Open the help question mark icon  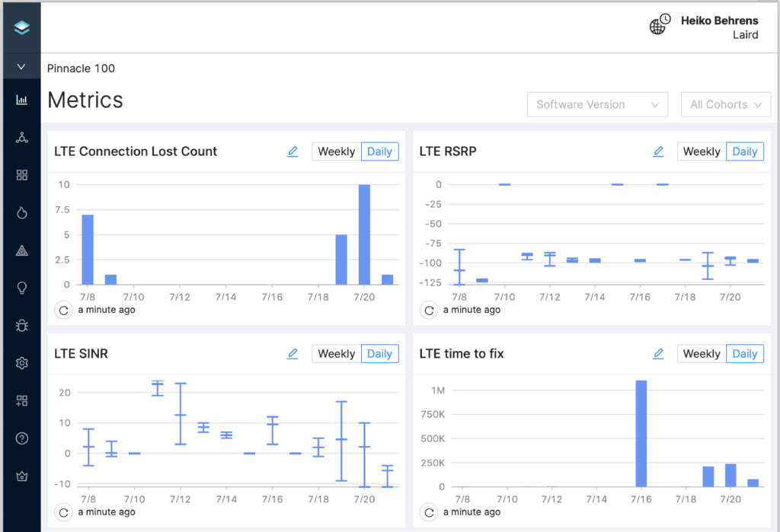coord(21,438)
